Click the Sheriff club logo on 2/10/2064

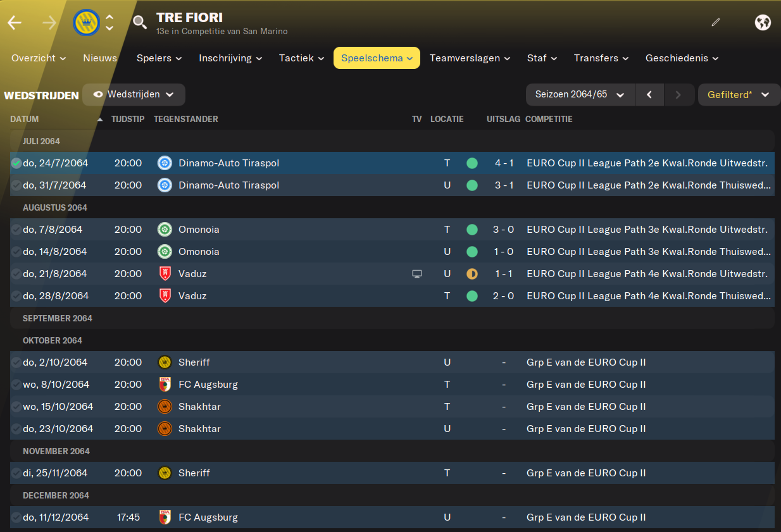(165, 362)
